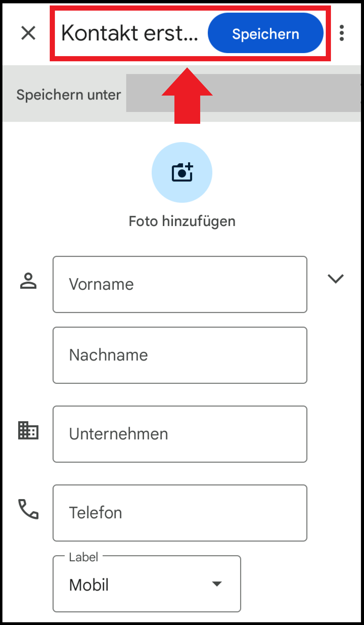Close the contact creation screen with X
The width and height of the screenshot is (364, 625).
[29, 33]
